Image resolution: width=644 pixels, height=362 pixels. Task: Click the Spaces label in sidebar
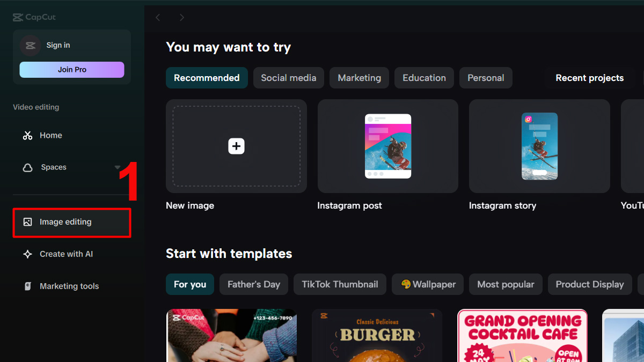(54, 167)
